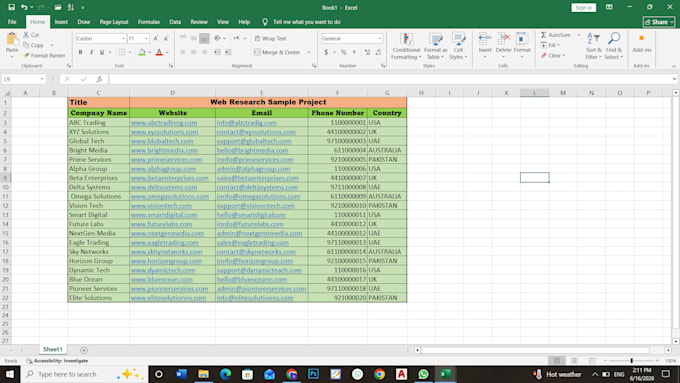The width and height of the screenshot is (680, 383).
Task: Open the General number format dropdown
Action: [x=379, y=39]
